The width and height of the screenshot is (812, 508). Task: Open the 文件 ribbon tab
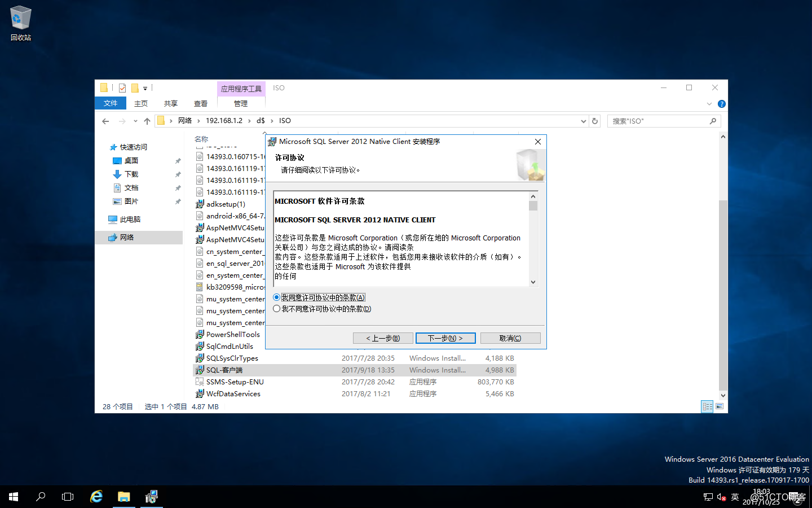coord(111,103)
